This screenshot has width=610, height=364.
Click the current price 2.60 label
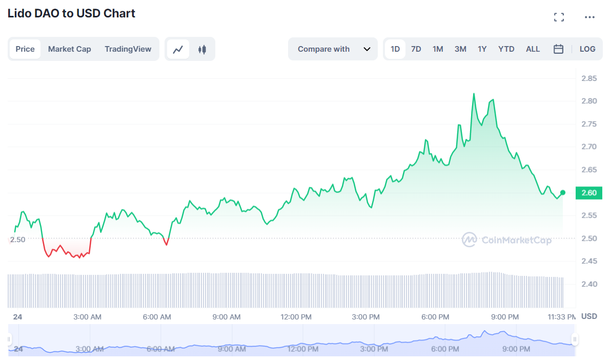[588, 192]
